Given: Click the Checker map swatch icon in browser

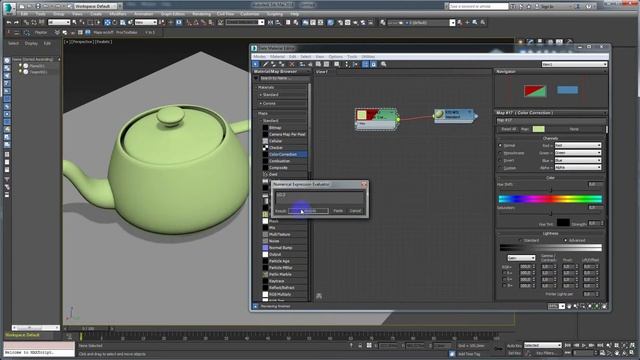Looking at the screenshot, I should coord(265,148).
